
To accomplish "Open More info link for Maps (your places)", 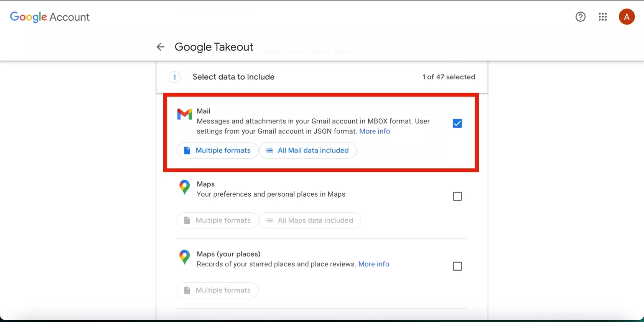I will pos(373,264).
